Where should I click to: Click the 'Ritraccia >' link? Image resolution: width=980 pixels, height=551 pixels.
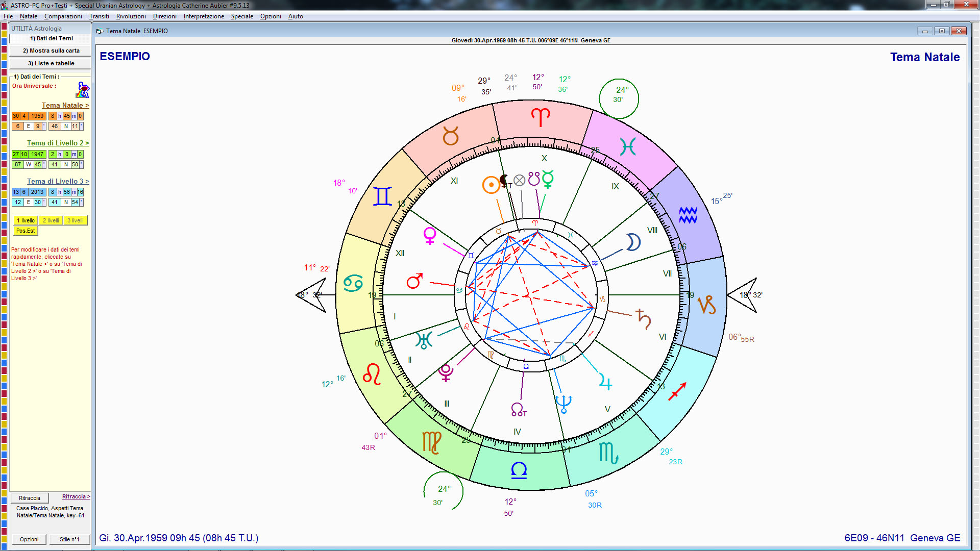click(x=76, y=496)
